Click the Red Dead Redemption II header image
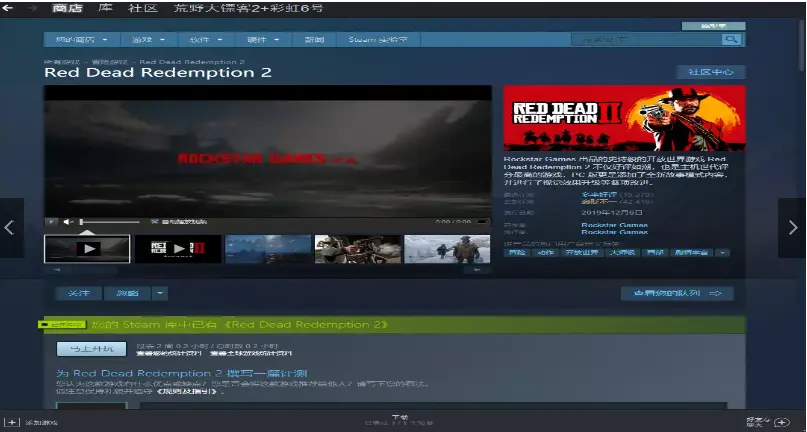 point(624,118)
